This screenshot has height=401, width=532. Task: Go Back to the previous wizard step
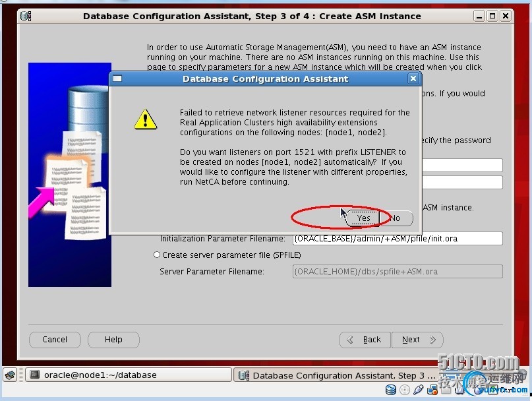pos(365,340)
